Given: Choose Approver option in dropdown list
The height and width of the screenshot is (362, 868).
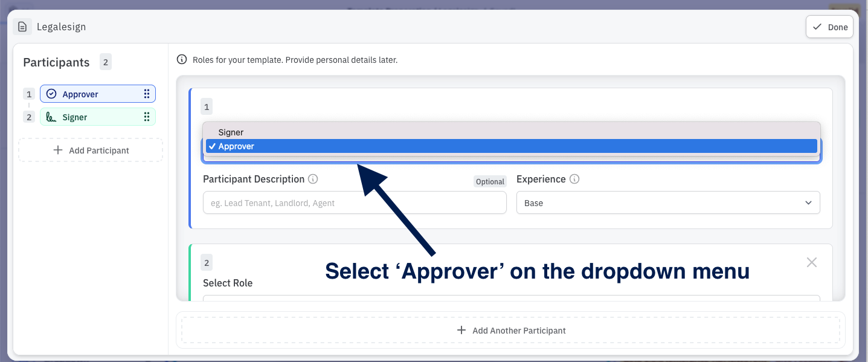Looking at the screenshot, I should (236, 146).
